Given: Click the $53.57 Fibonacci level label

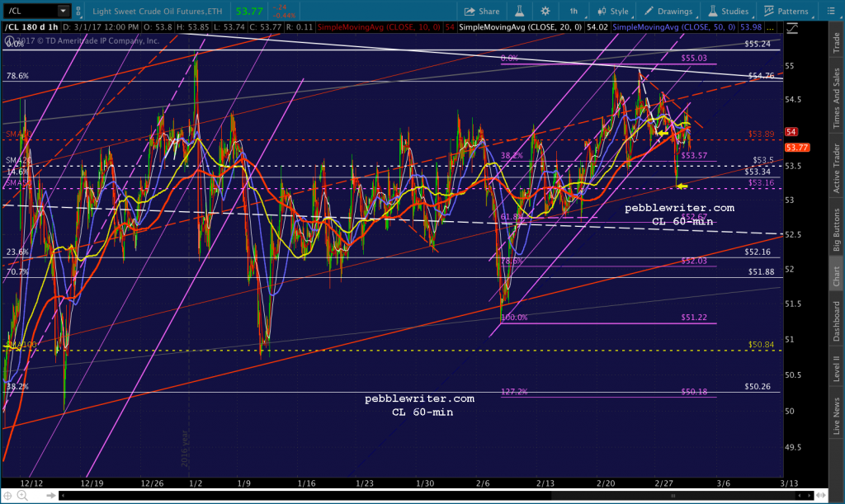Looking at the screenshot, I should coord(694,156).
